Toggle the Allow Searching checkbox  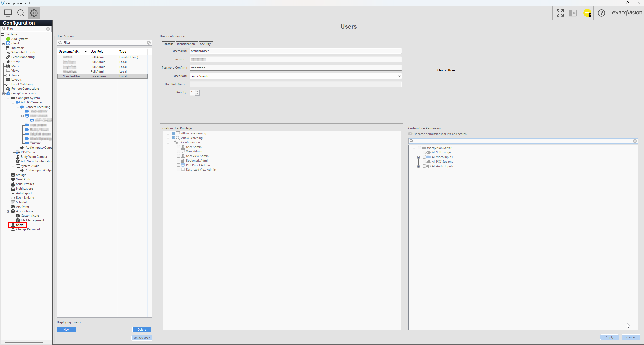click(x=174, y=138)
